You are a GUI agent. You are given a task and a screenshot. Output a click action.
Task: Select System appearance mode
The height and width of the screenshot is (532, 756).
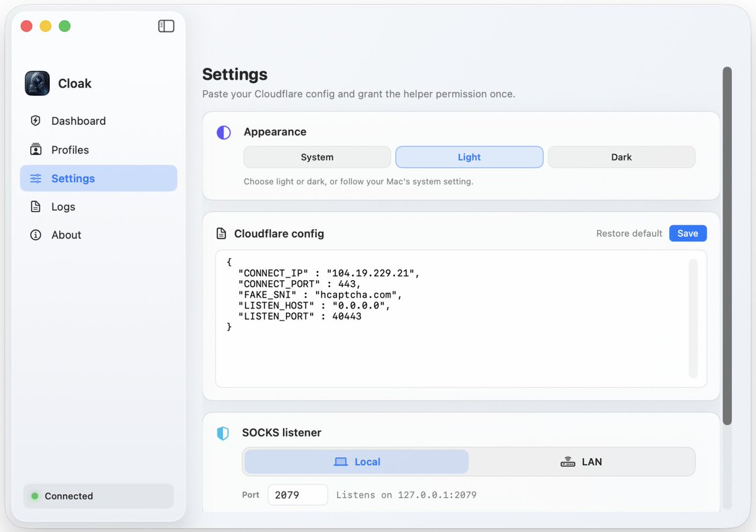click(x=317, y=157)
